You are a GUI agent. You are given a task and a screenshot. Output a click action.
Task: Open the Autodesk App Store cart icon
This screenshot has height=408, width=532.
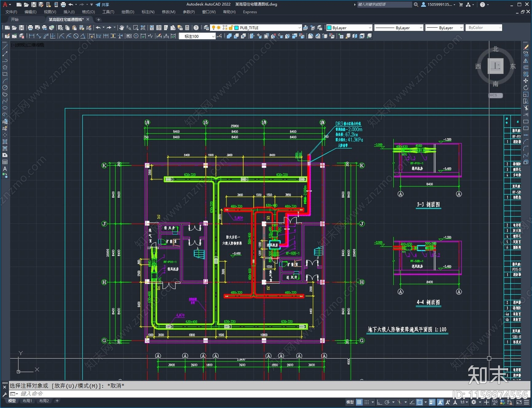click(x=461, y=5)
